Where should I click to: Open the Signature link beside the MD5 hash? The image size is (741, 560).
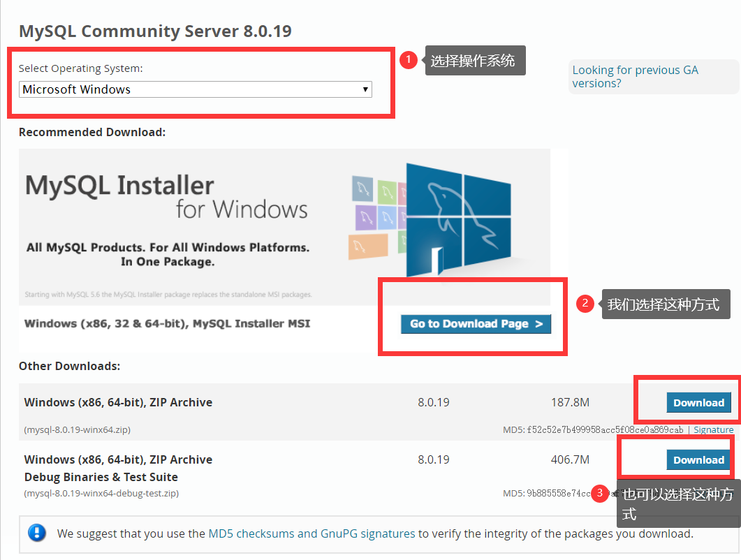(713, 430)
